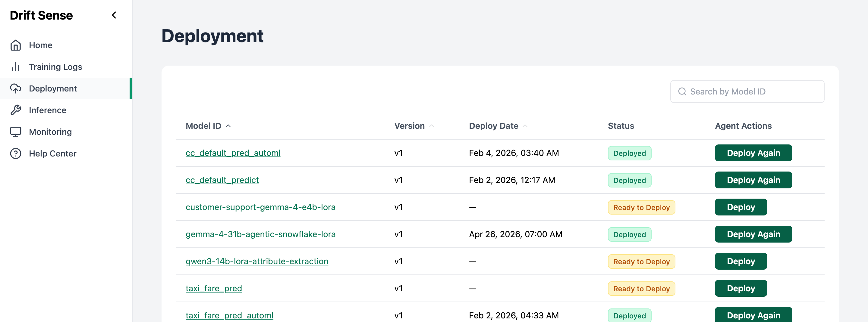This screenshot has height=322, width=868.
Task: Click v1 version of taxi_fare_pred row
Action: coord(398,288)
